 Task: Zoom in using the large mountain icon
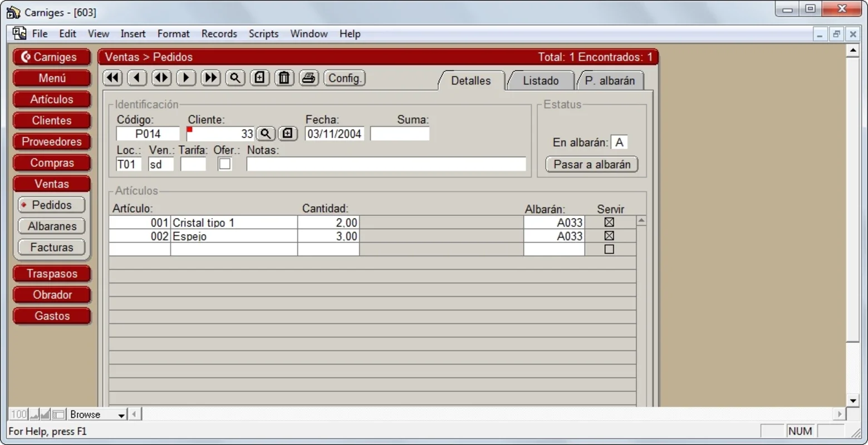click(x=46, y=414)
